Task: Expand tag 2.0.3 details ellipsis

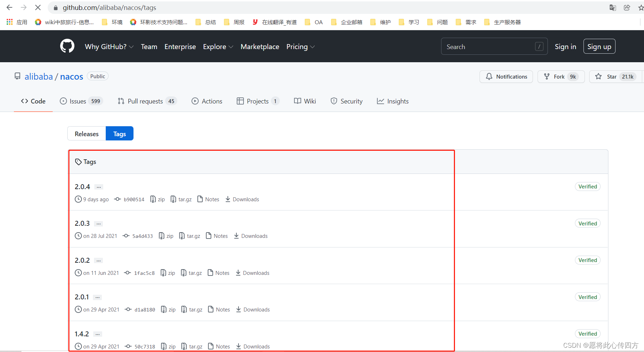Action: point(99,224)
